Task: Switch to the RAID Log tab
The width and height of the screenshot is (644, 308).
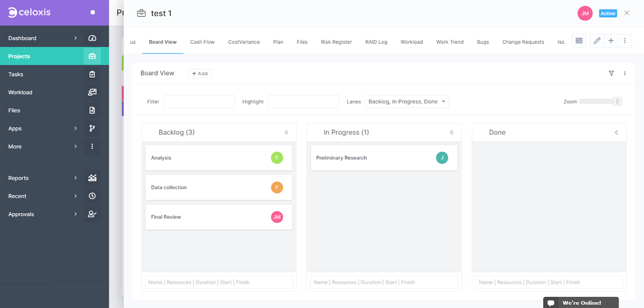Action: [x=376, y=42]
